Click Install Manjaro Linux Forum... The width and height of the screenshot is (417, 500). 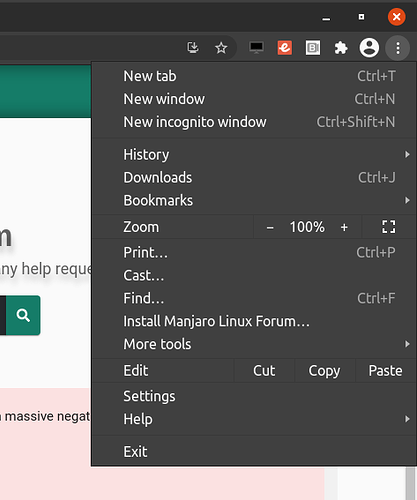254,321
